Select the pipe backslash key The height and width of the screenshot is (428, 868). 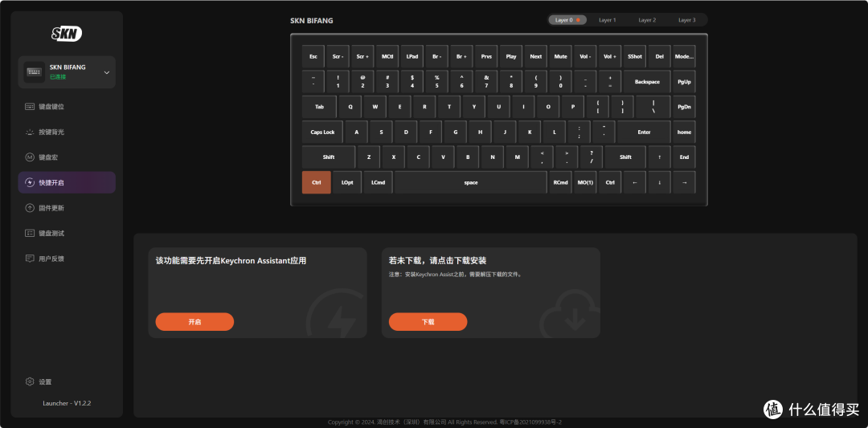point(653,107)
